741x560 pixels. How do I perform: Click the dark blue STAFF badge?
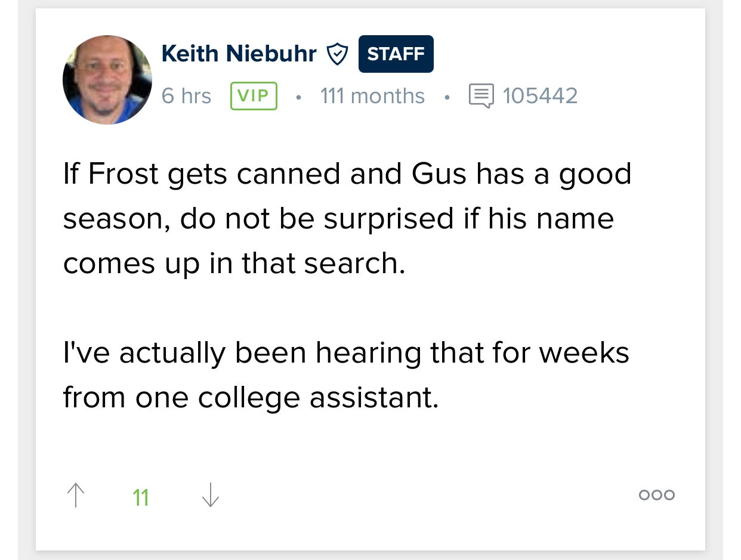pos(396,54)
